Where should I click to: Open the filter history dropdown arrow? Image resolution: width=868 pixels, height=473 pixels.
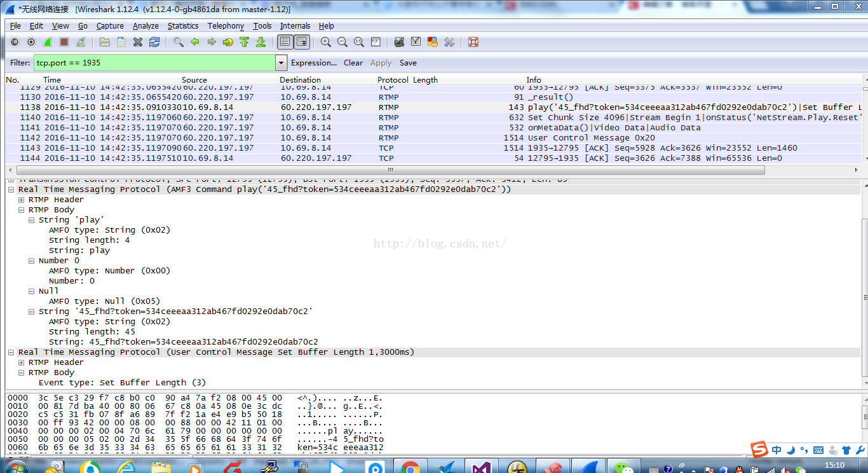point(281,63)
